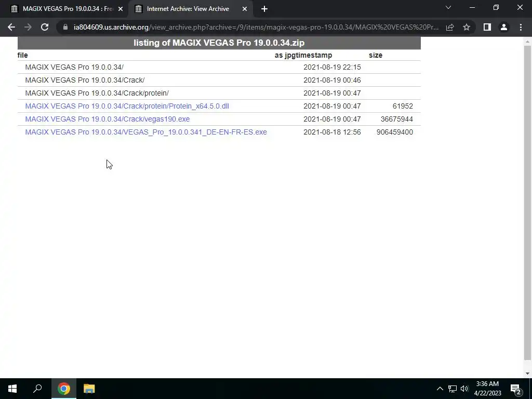Image resolution: width=532 pixels, height=399 pixels.
Task: Click timestamp 2021-08-18 12:56
Action: point(332,132)
